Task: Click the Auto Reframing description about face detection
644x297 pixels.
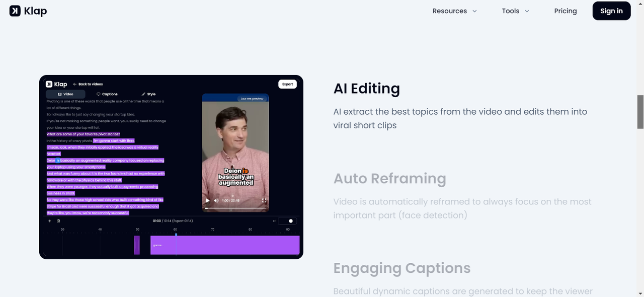Action: (x=462, y=208)
